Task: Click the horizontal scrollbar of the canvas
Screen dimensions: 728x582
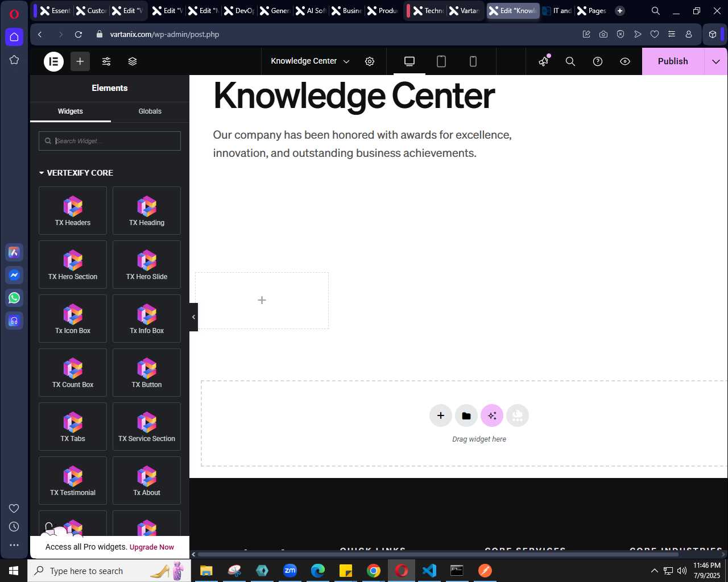Action: pyautogui.click(x=438, y=554)
